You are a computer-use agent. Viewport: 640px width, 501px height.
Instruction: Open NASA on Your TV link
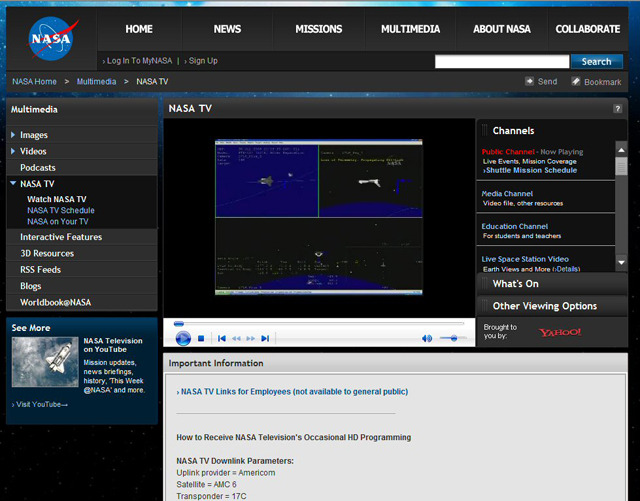point(58,221)
